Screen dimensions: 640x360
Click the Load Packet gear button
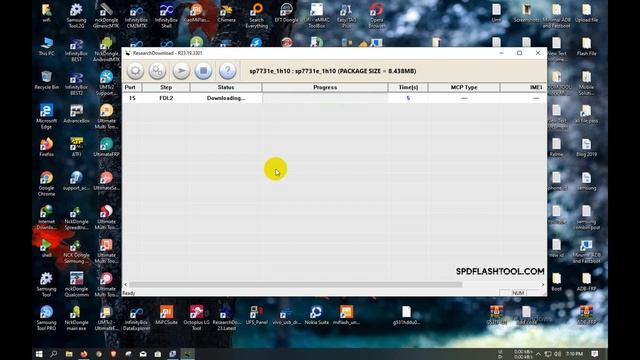click(135, 71)
